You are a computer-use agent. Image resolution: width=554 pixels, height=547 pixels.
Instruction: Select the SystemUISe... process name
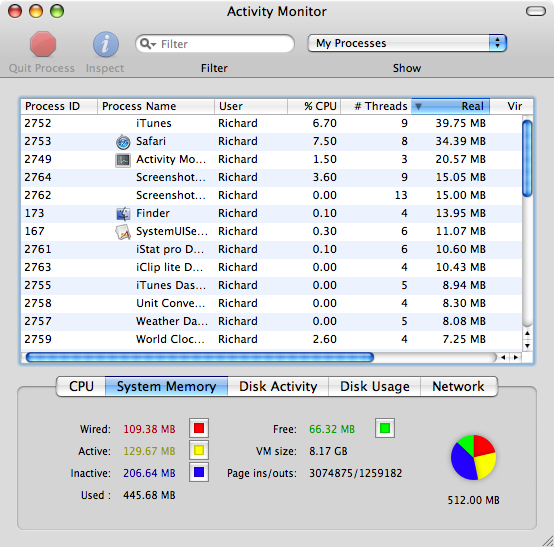[172, 231]
